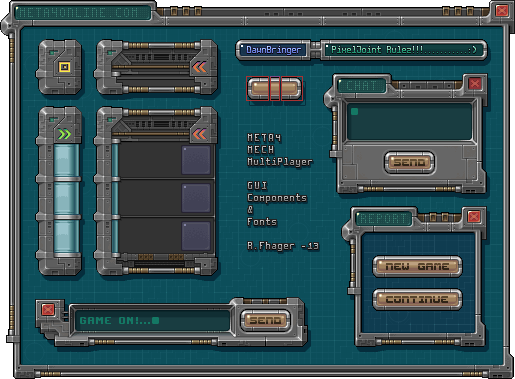The width and height of the screenshot is (515, 379).
Task: Click the CONTINUE button
Action: (417, 299)
